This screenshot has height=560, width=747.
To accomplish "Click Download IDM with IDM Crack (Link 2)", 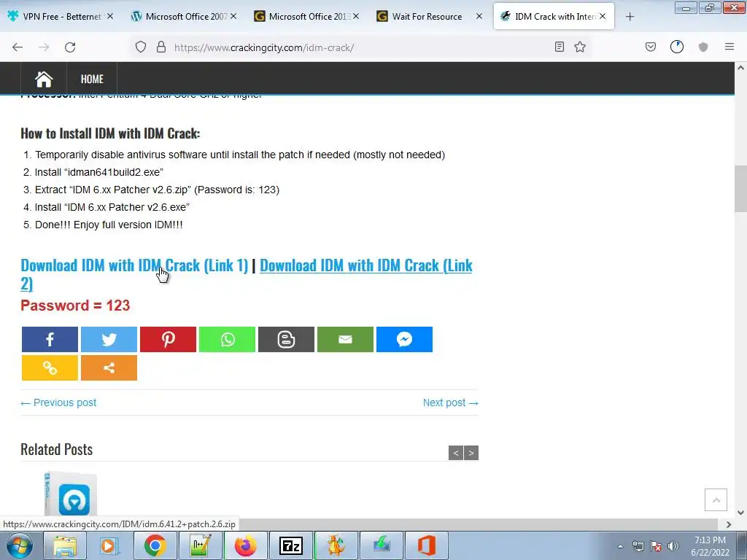I will (x=366, y=265).
